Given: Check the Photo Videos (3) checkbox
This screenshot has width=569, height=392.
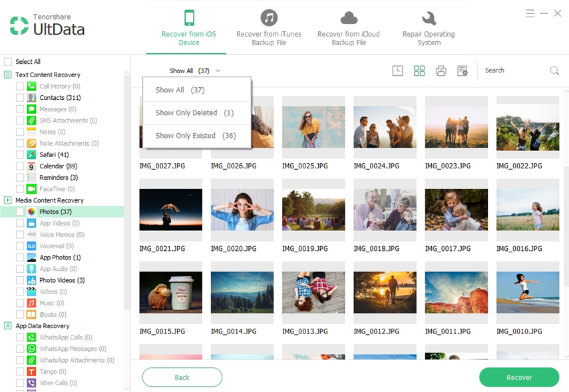Looking at the screenshot, I should [20, 280].
